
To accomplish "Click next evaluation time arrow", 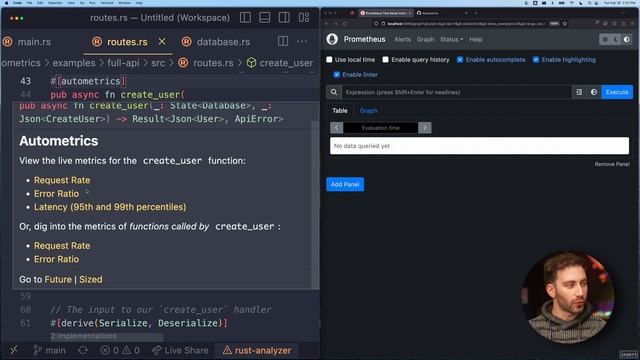I will [425, 128].
